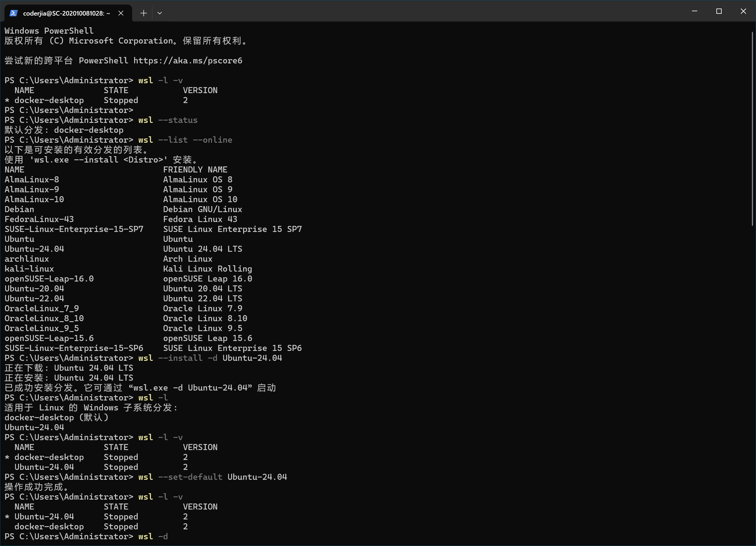Expand the new tab profile dropdown chevron
The height and width of the screenshot is (546, 756).
tap(160, 13)
